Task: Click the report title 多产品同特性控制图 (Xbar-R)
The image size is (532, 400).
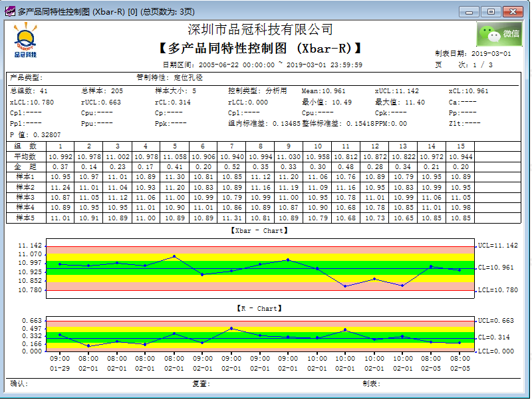Action: [260, 48]
